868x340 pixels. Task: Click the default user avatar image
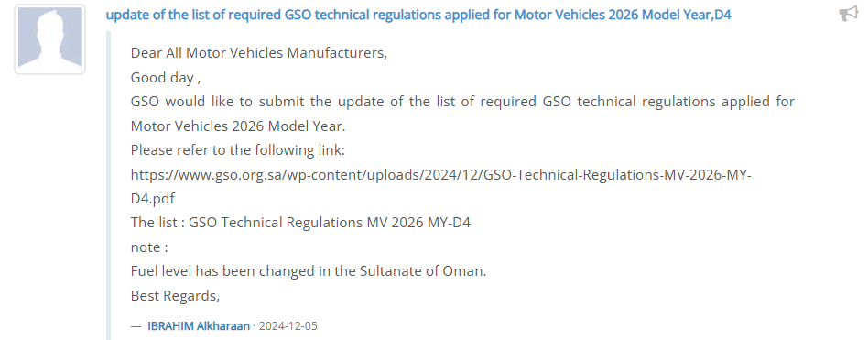pyautogui.click(x=49, y=39)
